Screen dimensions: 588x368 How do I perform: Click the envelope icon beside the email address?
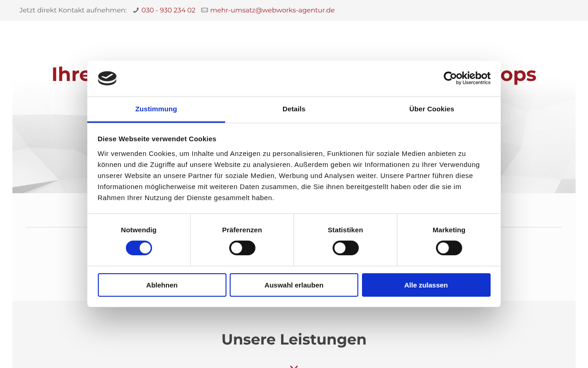204,10
